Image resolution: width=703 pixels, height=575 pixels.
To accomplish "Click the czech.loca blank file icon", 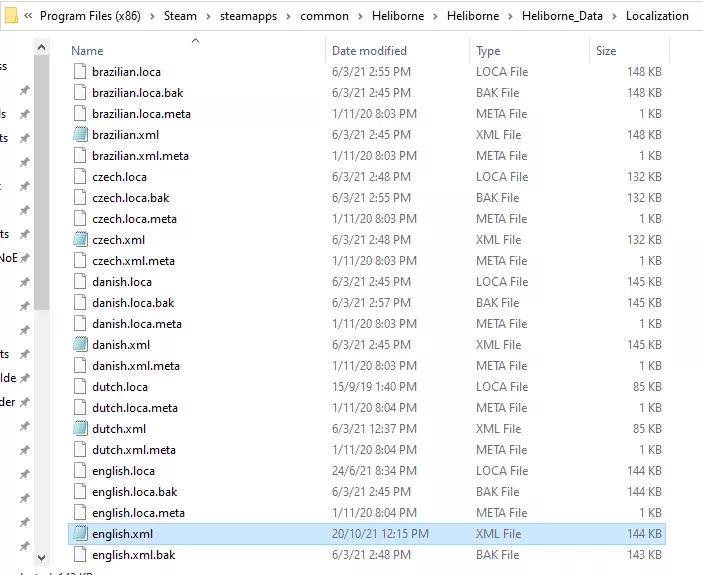I will [x=80, y=176].
